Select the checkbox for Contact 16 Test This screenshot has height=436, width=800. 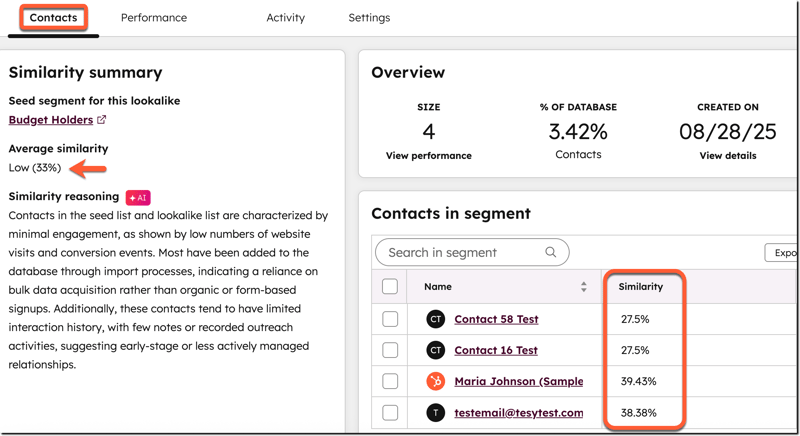click(390, 350)
